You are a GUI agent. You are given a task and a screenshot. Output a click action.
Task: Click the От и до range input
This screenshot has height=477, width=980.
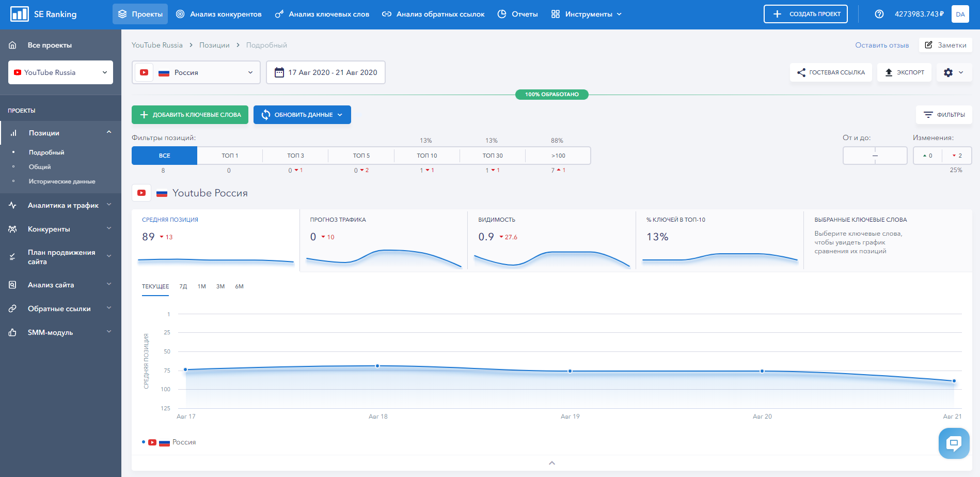click(875, 156)
